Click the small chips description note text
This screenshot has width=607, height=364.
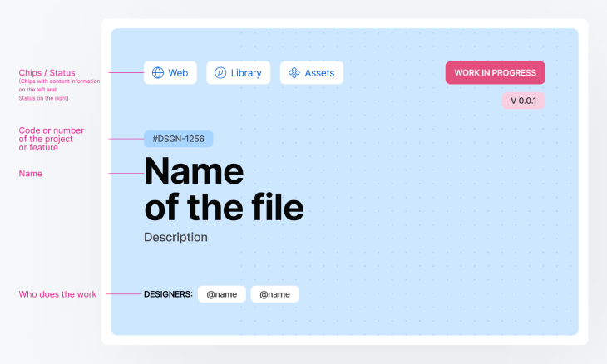[59, 90]
